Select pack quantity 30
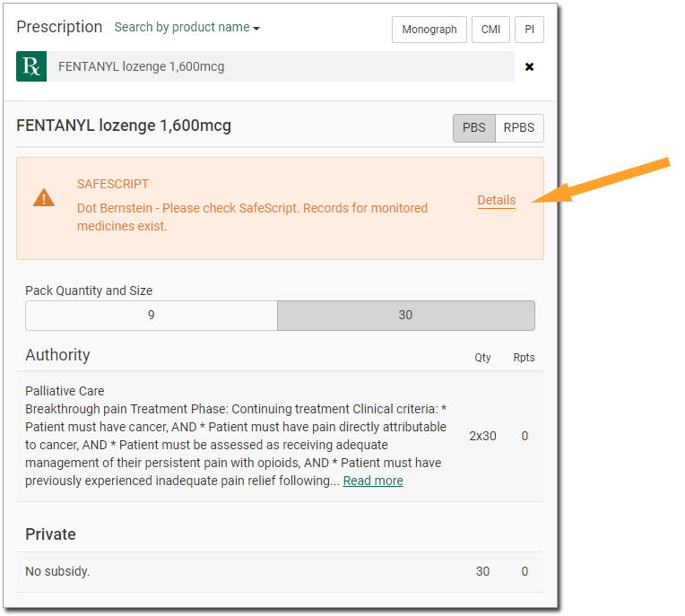This screenshot has height=616, width=685. [406, 316]
